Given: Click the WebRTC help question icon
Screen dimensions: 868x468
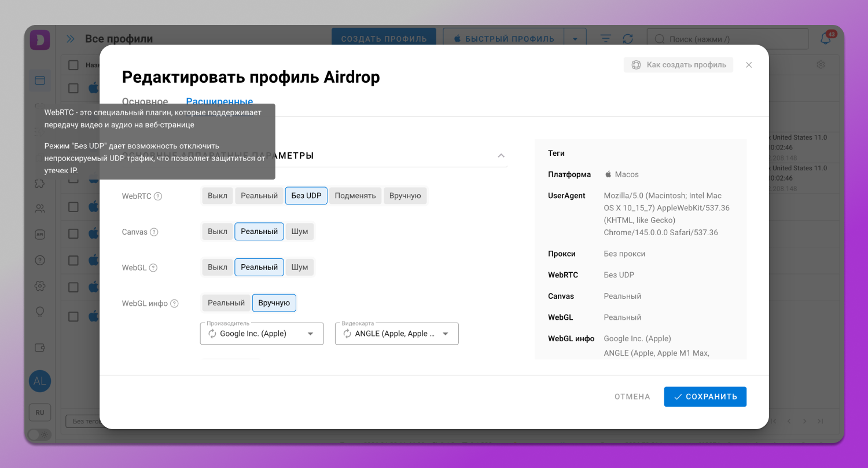Looking at the screenshot, I should click(158, 196).
